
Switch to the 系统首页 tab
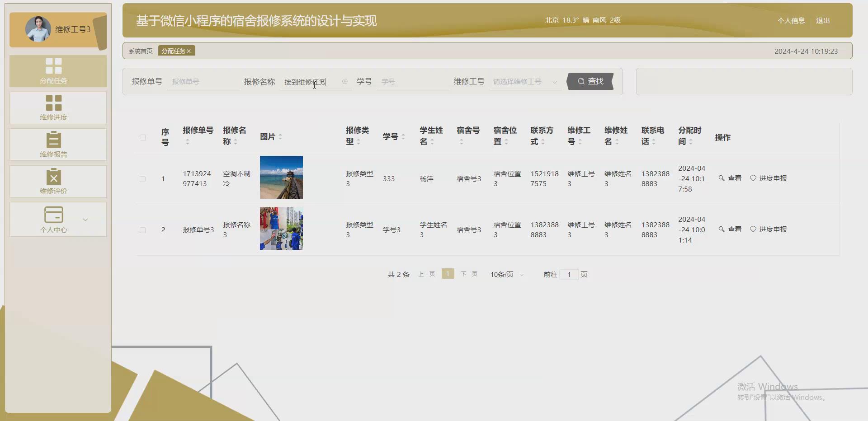(140, 51)
